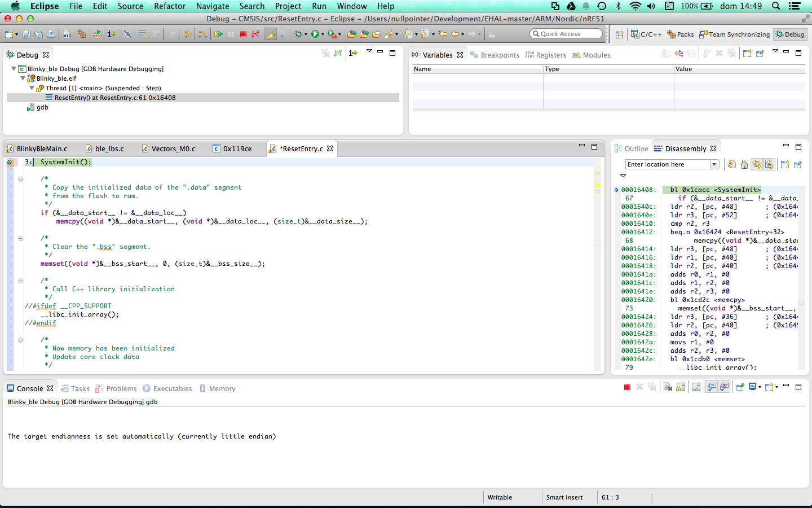Open the Enter location here dropdown arrow

coord(714,164)
